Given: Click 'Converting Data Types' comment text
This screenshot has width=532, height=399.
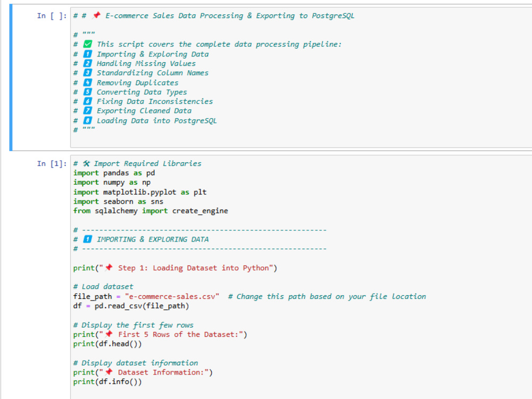Looking at the screenshot, I should [142, 92].
